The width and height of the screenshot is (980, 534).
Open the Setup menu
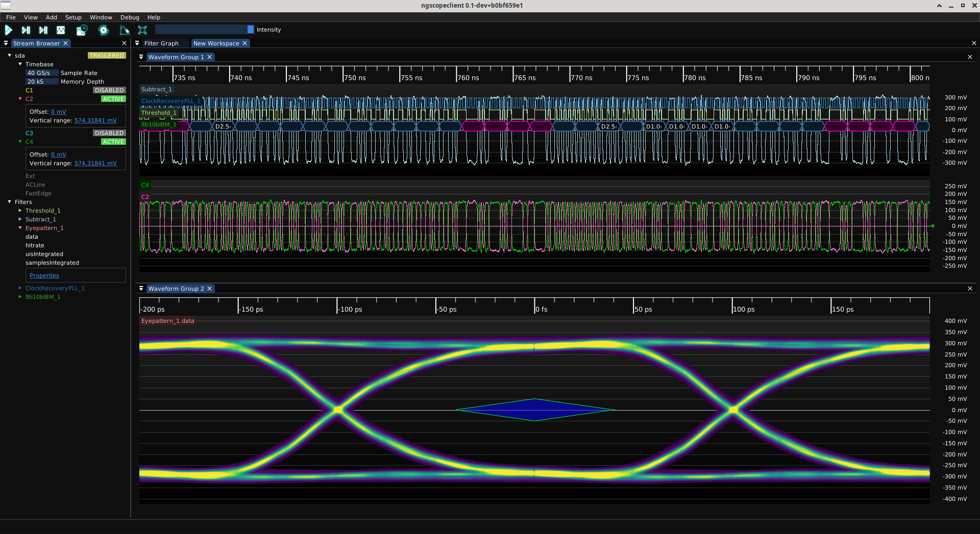pyautogui.click(x=73, y=17)
